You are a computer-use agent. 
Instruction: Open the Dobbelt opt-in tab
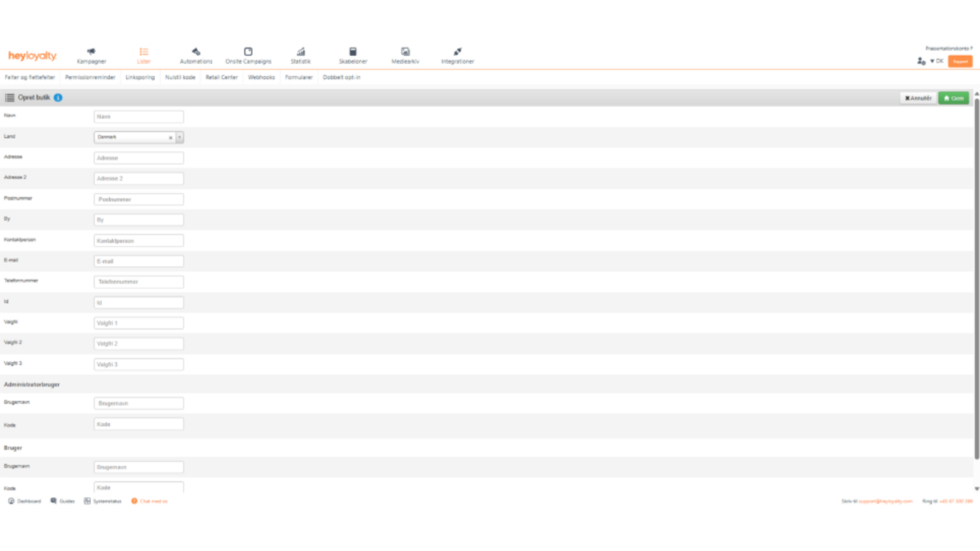341,77
